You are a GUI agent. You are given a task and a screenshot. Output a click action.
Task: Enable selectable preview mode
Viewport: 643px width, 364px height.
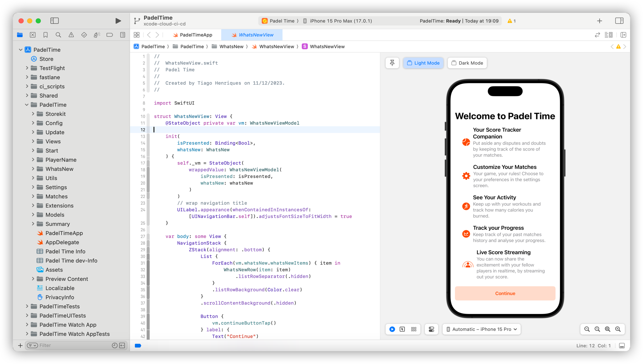tap(403, 329)
